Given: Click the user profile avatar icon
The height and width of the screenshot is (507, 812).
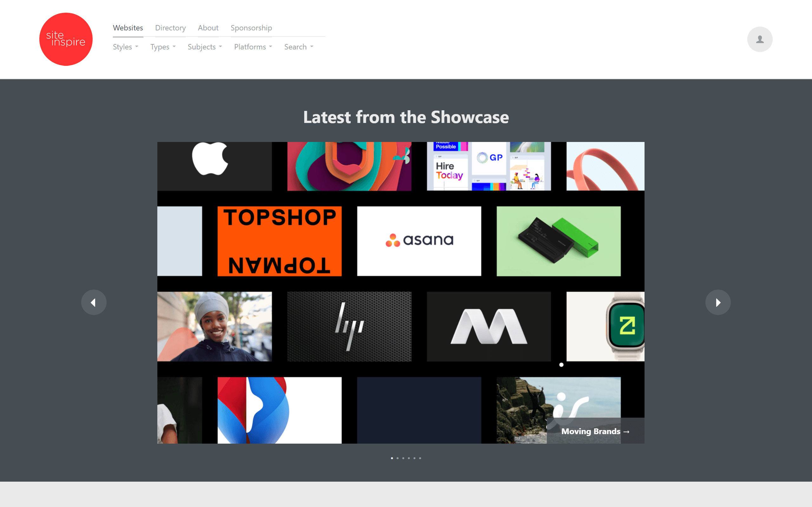Looking at the screenshot, I should [x=759, y=39].
